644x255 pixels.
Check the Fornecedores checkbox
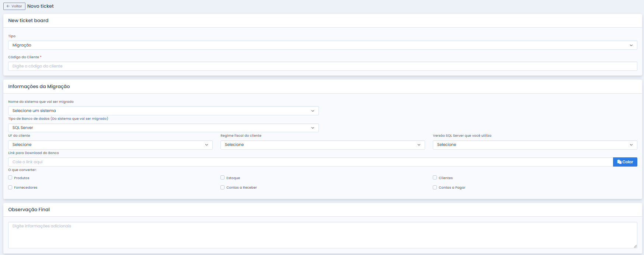pos(10,187)
